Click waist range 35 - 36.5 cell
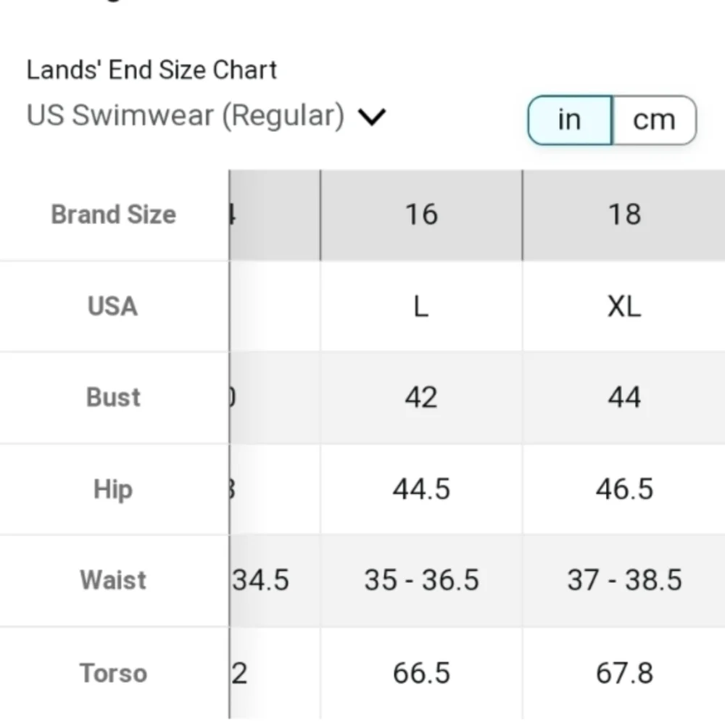The image size is (725, 728). click(421, 580)
